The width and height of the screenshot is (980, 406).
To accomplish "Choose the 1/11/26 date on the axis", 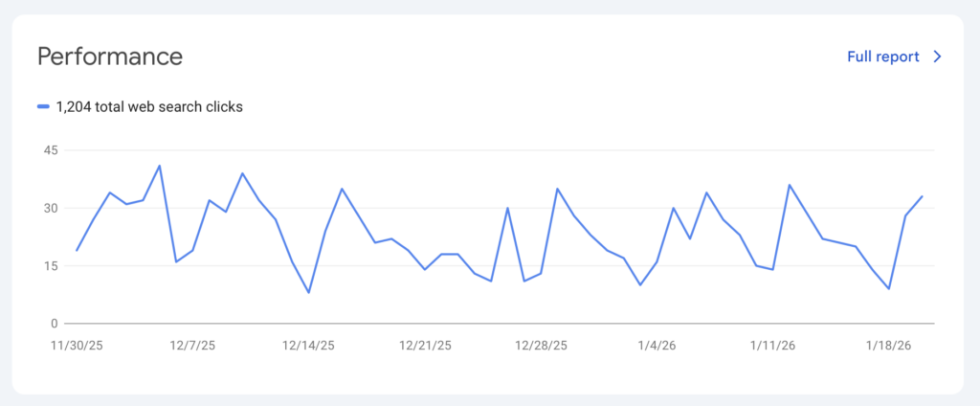I will pyautogui.click(x=772, y=346).
